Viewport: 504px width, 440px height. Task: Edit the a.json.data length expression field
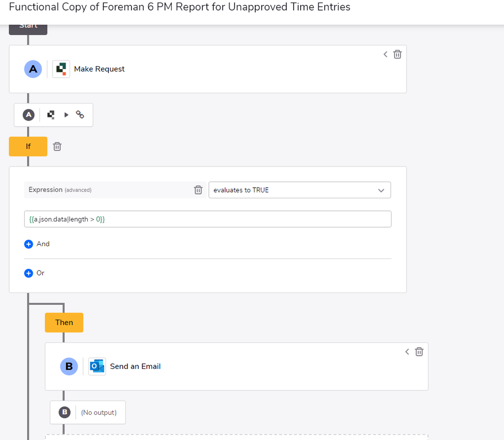(208, 219)
